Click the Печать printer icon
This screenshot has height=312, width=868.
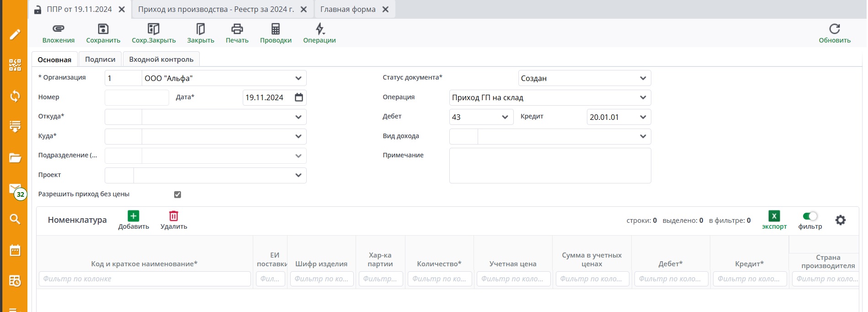pyautogui.click(x=237, y=29)
